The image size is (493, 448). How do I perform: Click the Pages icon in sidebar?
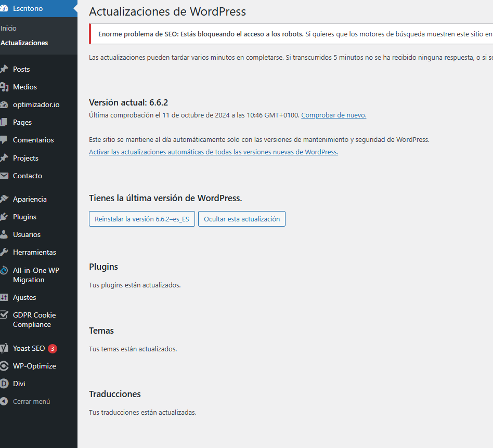4,122
